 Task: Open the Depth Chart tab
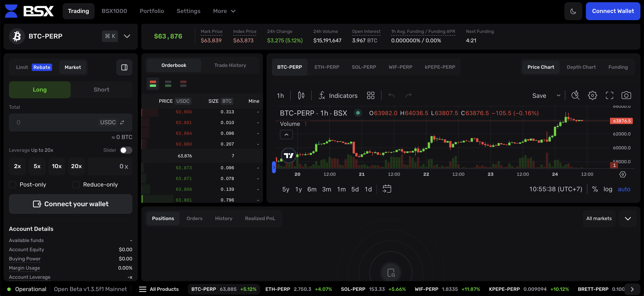pos(581,67)
